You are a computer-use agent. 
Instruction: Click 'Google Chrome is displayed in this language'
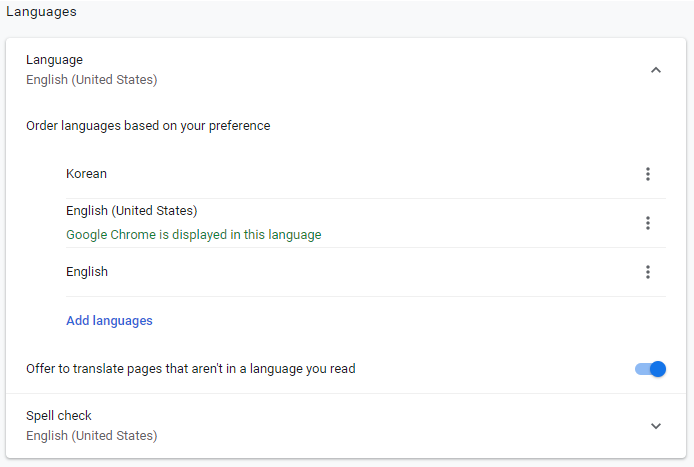pyautogui.click(x=193, y=235)
